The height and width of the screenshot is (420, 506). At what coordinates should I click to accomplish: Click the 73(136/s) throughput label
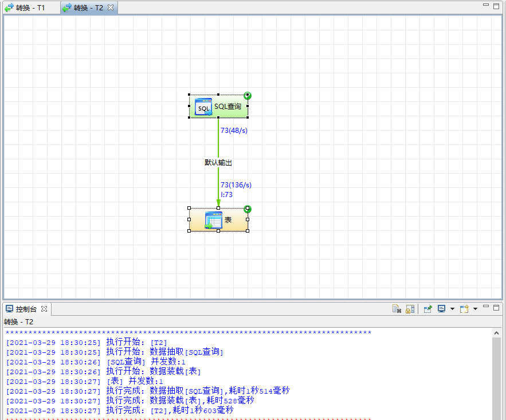pos(237,185)
